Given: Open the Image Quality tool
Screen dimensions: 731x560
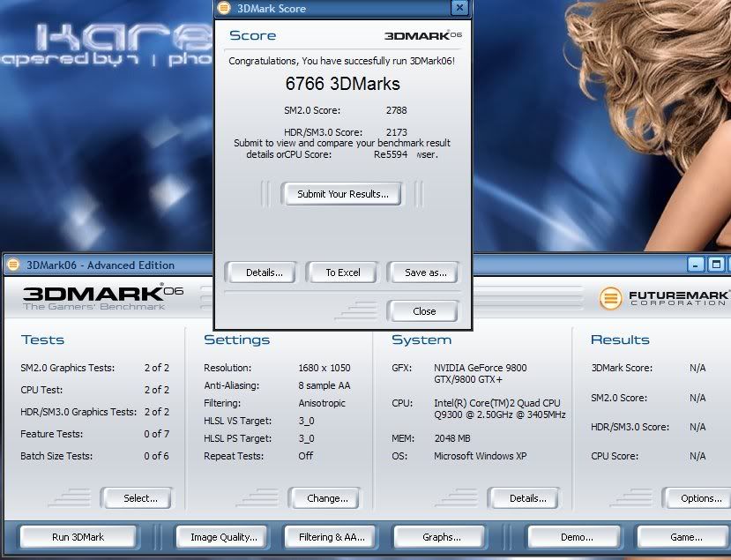Looking at the screenshot, I should (224, 537).
